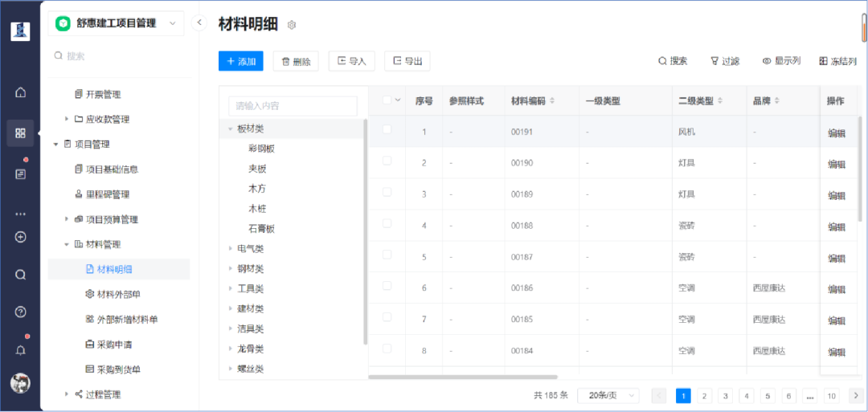
Task: Click the plus circle icon in left rail
Action: pos(20,237)
